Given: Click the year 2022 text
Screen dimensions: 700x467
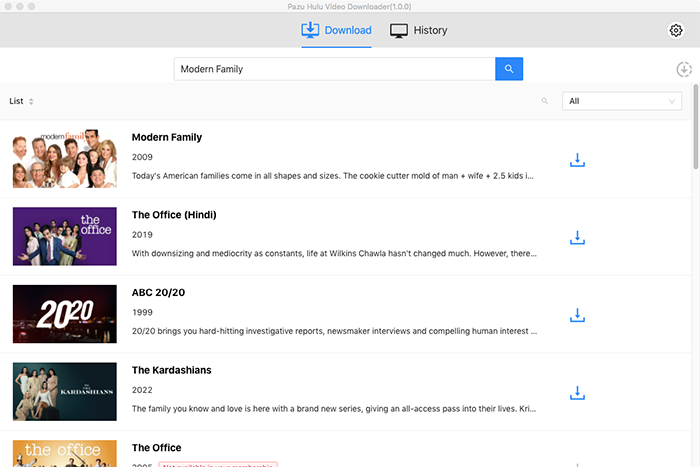Looking at the screenshot, I should point(142,390).
